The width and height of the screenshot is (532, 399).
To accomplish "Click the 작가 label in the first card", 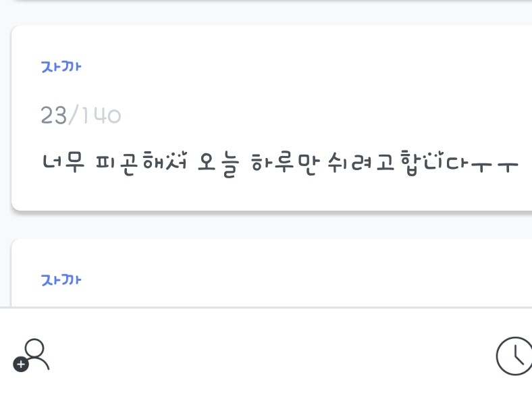I will tap(61, 67).
